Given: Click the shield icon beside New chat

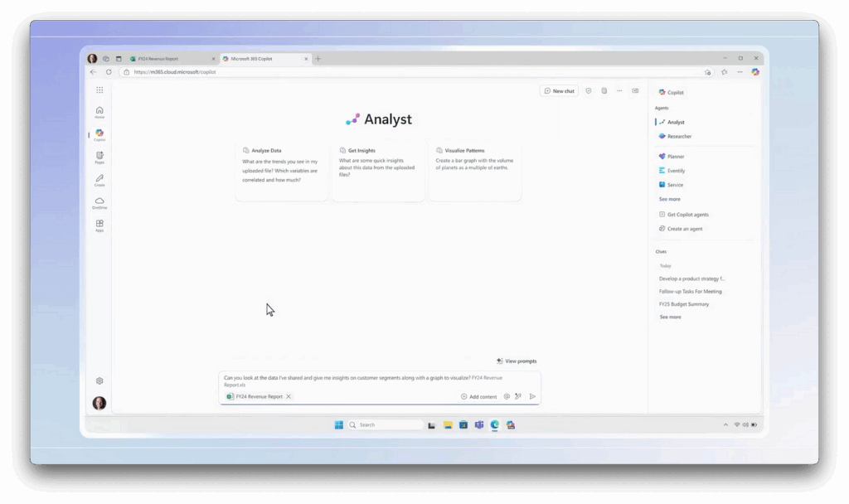Looking at the screenshot, I should 589,91.
